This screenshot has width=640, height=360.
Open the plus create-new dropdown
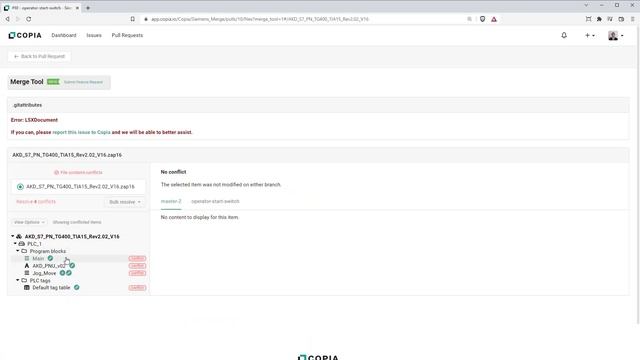pos(589,36)
